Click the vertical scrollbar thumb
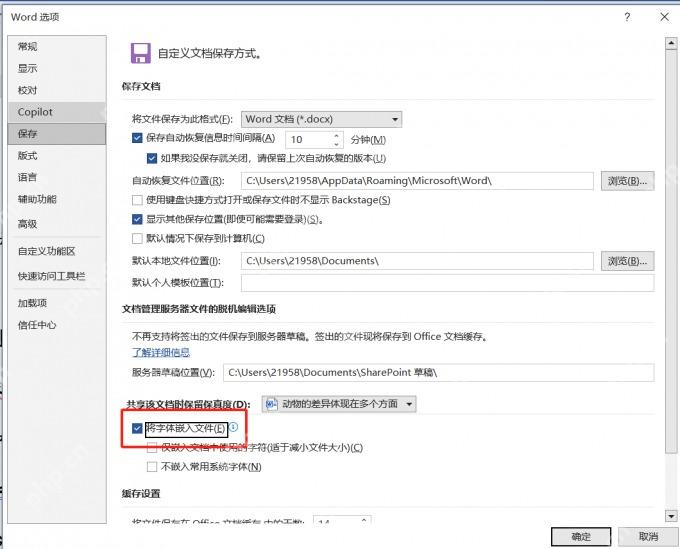The image size is (680, 549). pos(671,251)
